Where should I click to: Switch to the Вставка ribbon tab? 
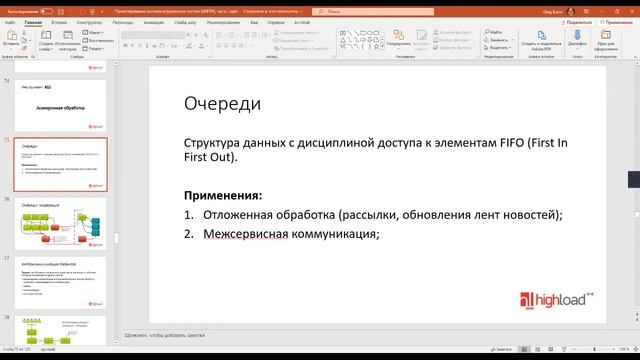[x=59, y=22]
